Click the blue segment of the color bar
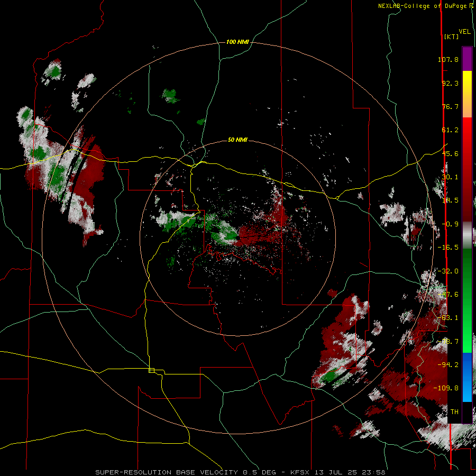476x476 pixels. [x=467, y=377]
